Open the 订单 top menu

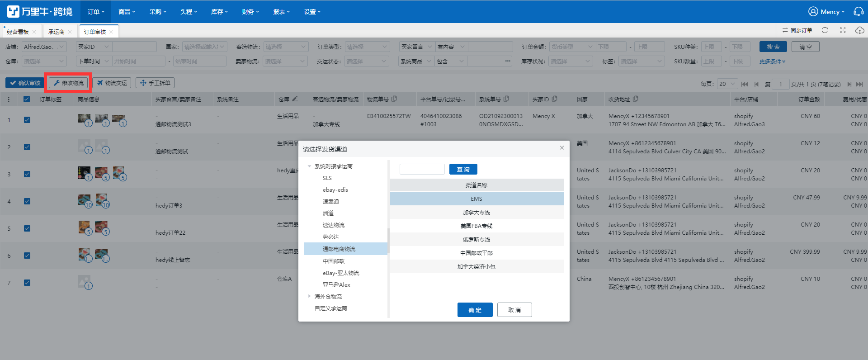coord(96,12)
